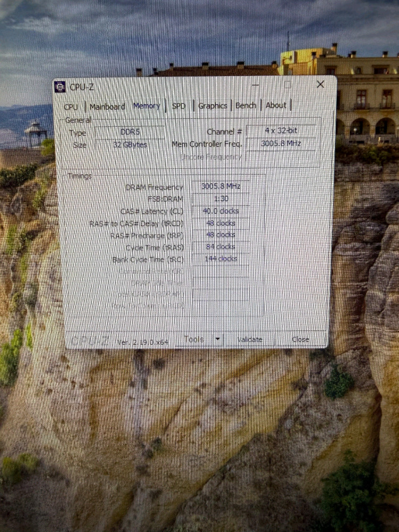Select the Memory tab
This screenshot has height=532, width=399.
click(x=146, y=106)
